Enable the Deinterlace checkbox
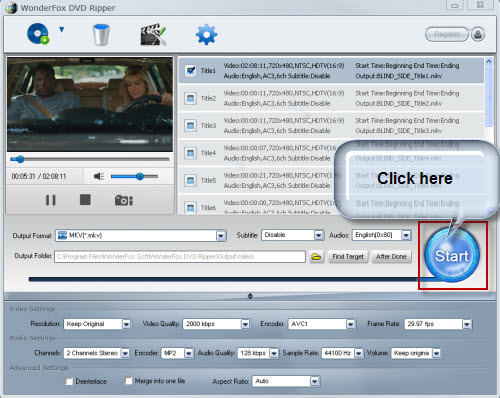The image size is (500, 398). pyautogui.click(x=69, y=381)
